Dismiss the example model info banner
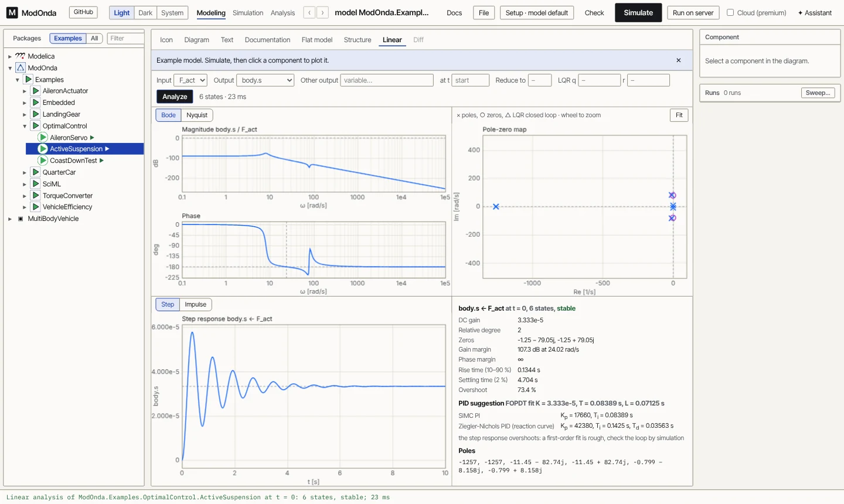This screenshot has height=504, width=844. [x=679, y=60]
